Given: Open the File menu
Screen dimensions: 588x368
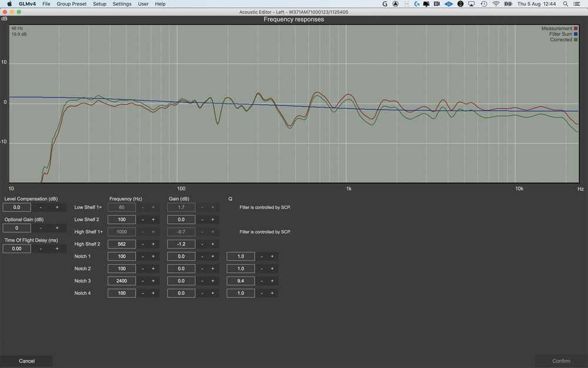Looking at the screenshot, I should click(46, 4).
